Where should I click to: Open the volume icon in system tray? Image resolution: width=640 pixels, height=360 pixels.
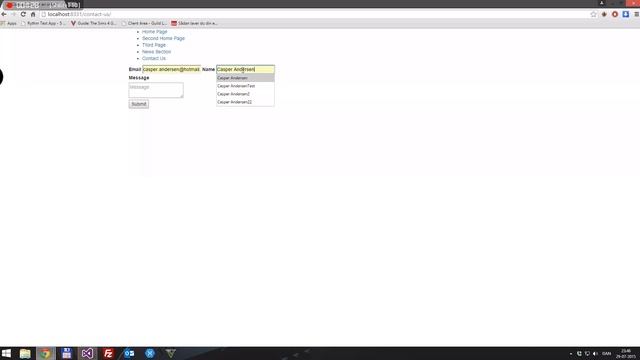(595, 353)
